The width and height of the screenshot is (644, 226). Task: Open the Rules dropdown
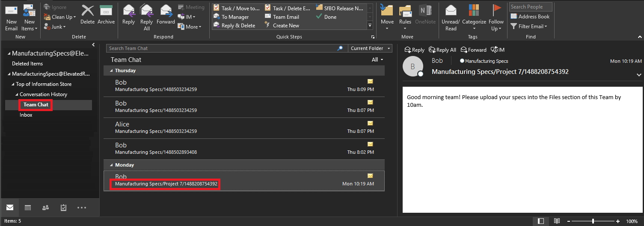pyautogui.click(x=405, y=17)
